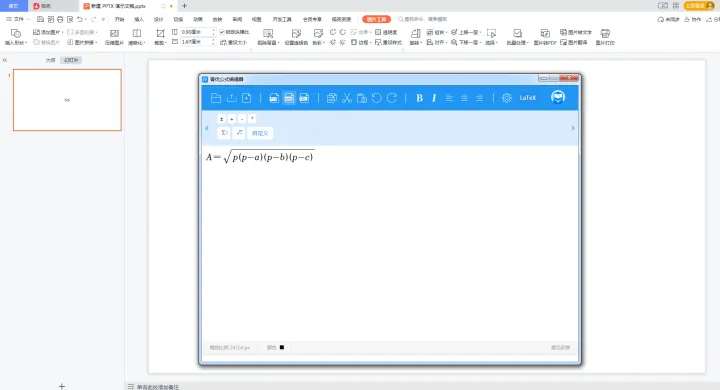The width and height of the screenshot is (720, 390).
Task: Open the File menu
Action: [x=17, y=19]
